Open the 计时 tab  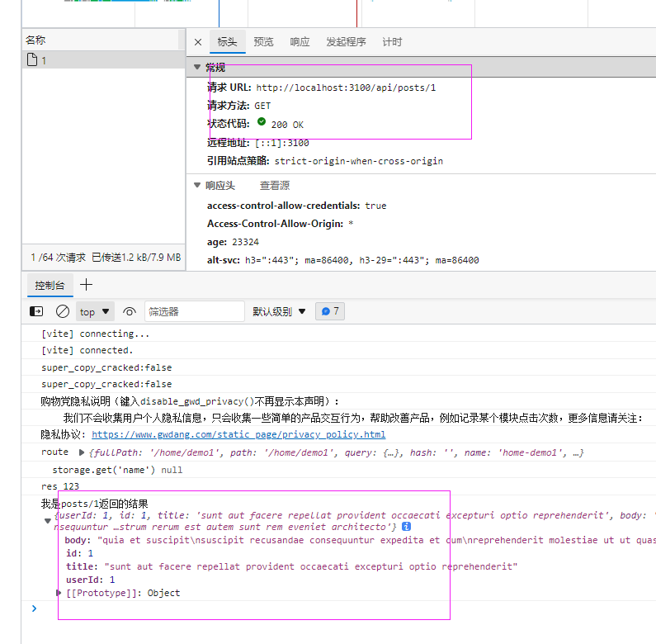point(392,42)
